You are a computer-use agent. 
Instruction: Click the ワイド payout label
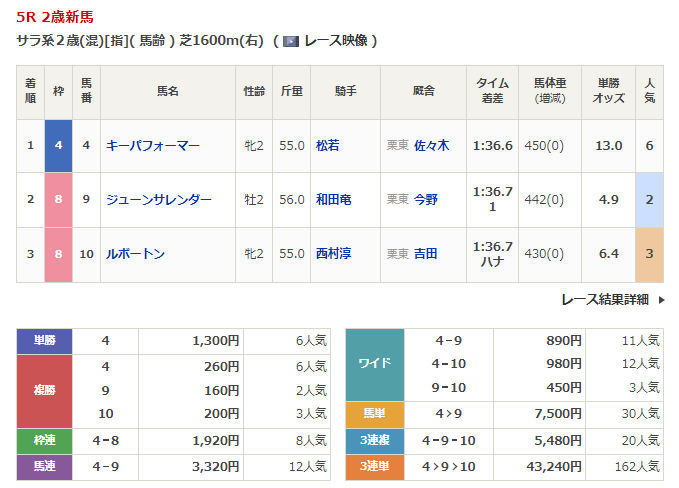point(374,364)
